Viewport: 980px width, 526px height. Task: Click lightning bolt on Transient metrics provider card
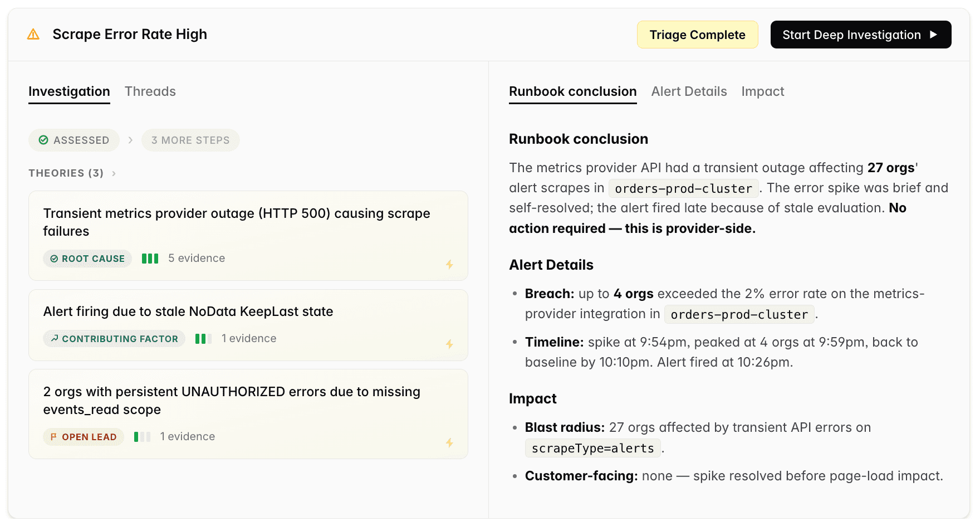pos(449,264)
